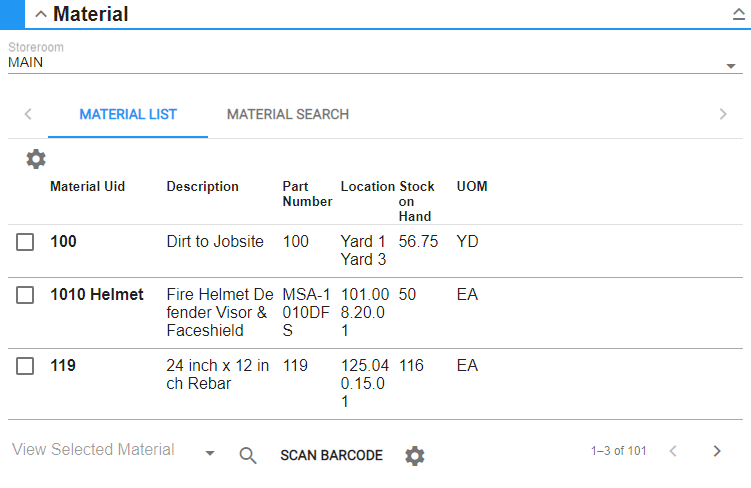The image size is (751, 488).
Task: Open the Storeroom dropdown
Action: (730, 66)
